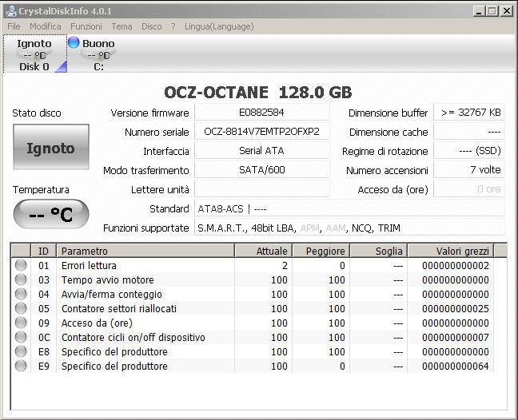Click the Serial ATA interface field

pyautogui.click(x=261, y=150)
